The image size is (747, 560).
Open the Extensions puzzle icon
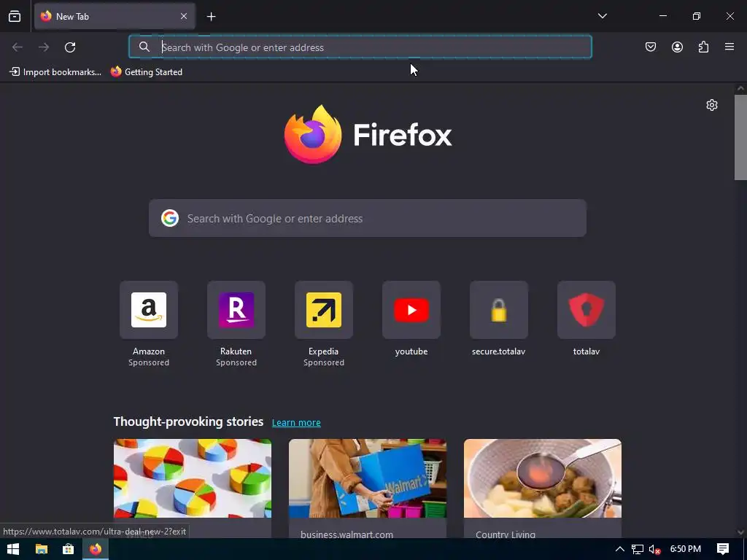[x=703, y=47]
